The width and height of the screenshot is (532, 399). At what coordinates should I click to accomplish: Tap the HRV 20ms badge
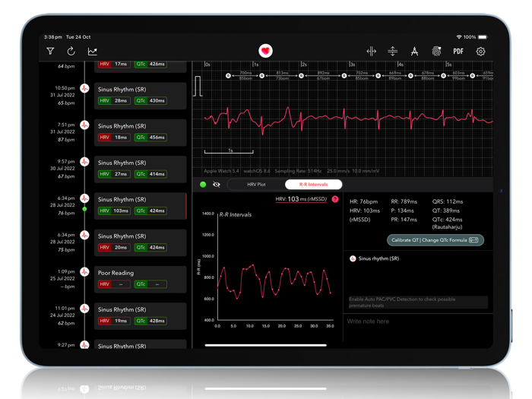[x=114, y=247]
